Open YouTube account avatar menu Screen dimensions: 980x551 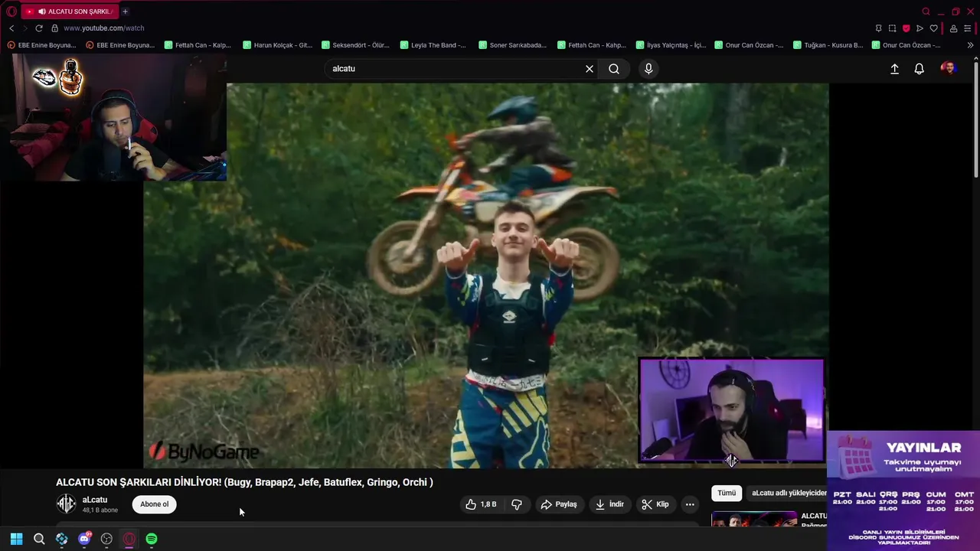pyautogui.click(x=949, y=69)
